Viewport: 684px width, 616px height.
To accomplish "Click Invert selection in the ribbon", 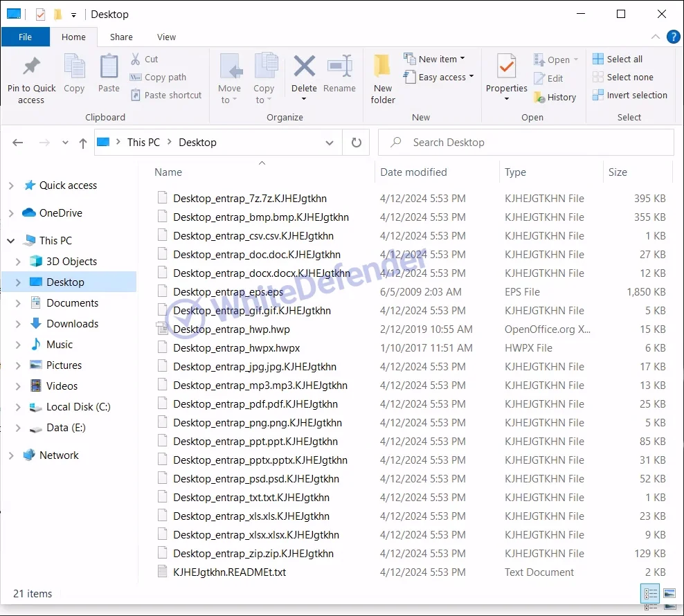I will click(x=636, y=96).
